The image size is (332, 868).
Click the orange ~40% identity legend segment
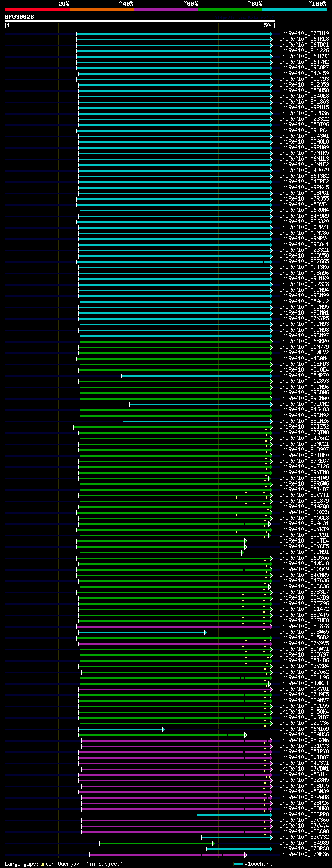tap(102, 9)
